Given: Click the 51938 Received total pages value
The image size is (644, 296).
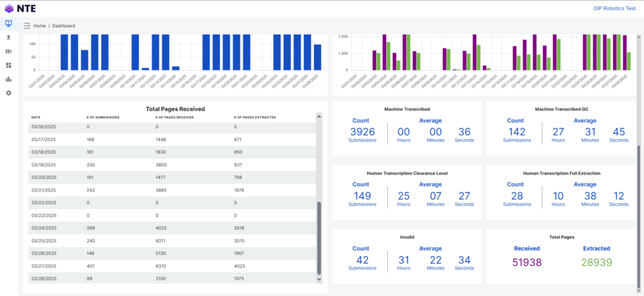Looking at the screenshot, I should coord(527,261).
